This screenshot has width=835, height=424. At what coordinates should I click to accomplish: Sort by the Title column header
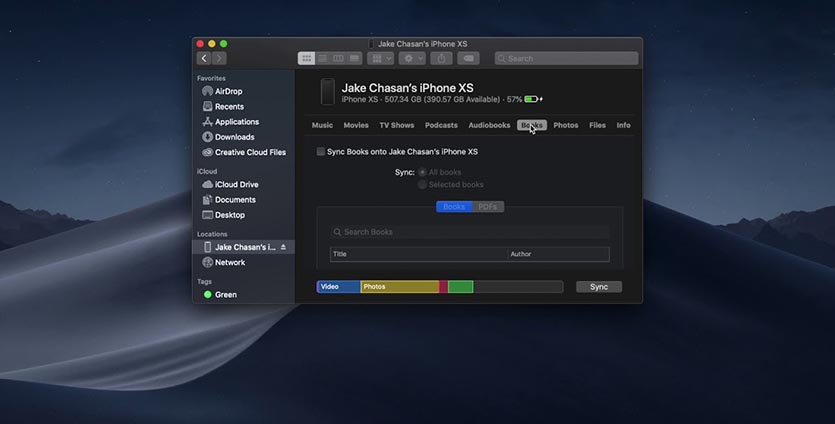click(x=419, y=254)
